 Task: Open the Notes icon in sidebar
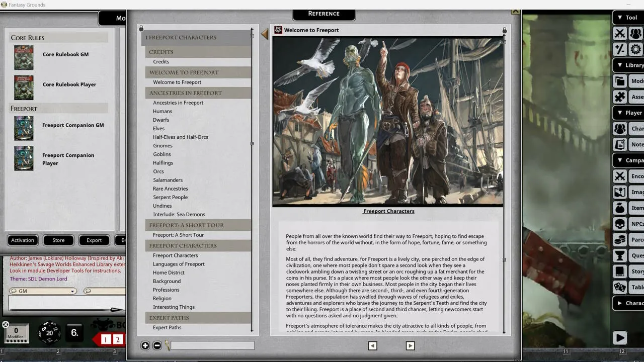click(x=620, y=144)
